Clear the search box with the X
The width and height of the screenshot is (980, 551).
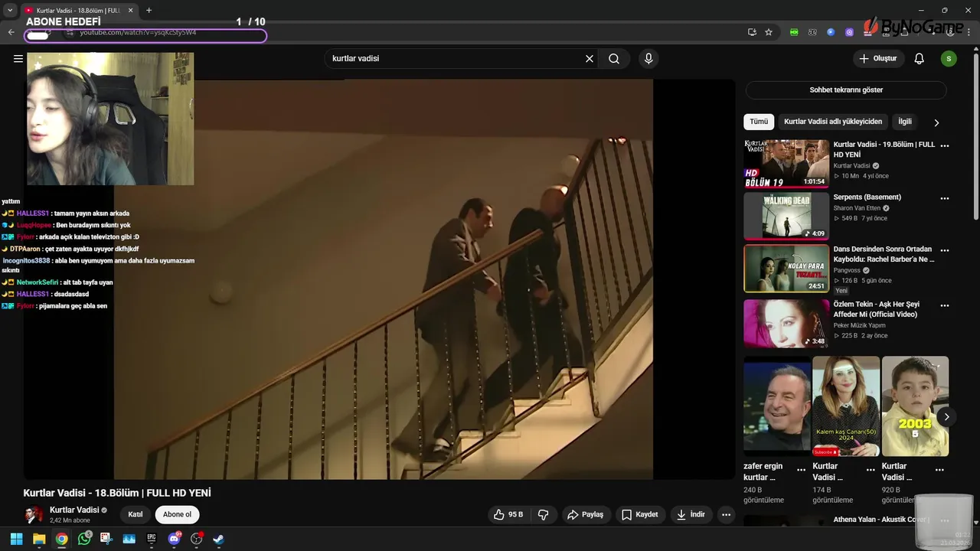tap(590, 59)
